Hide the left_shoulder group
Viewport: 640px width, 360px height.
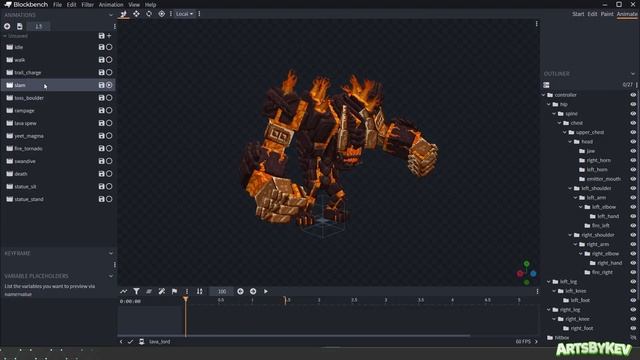click(633, 188)
